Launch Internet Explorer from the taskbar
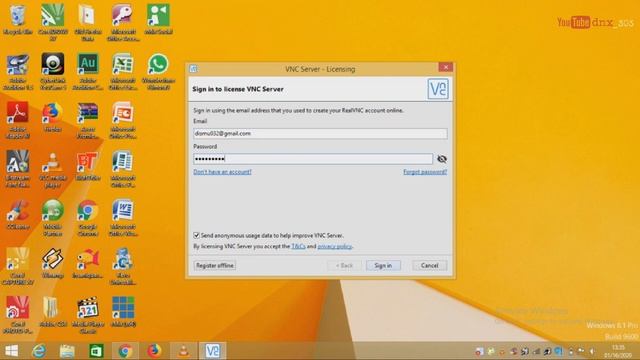Image resolution: width=640 pixels, height=360 pixels. [x=39, y=351]
